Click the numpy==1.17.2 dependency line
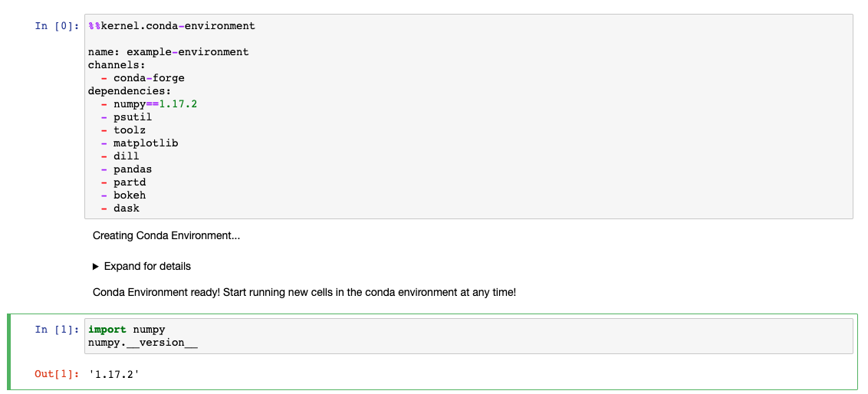This screenshot has height=394, width=868. coord(155,104)
